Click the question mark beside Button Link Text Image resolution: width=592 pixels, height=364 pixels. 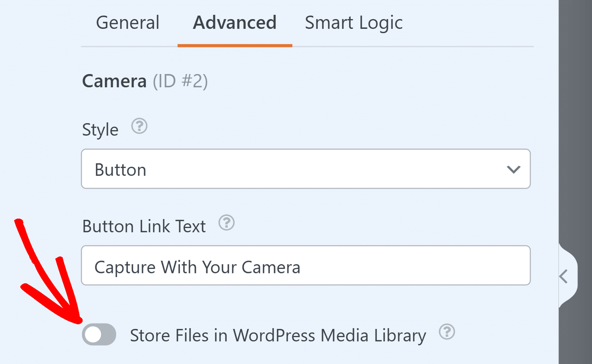coord(227,223)
